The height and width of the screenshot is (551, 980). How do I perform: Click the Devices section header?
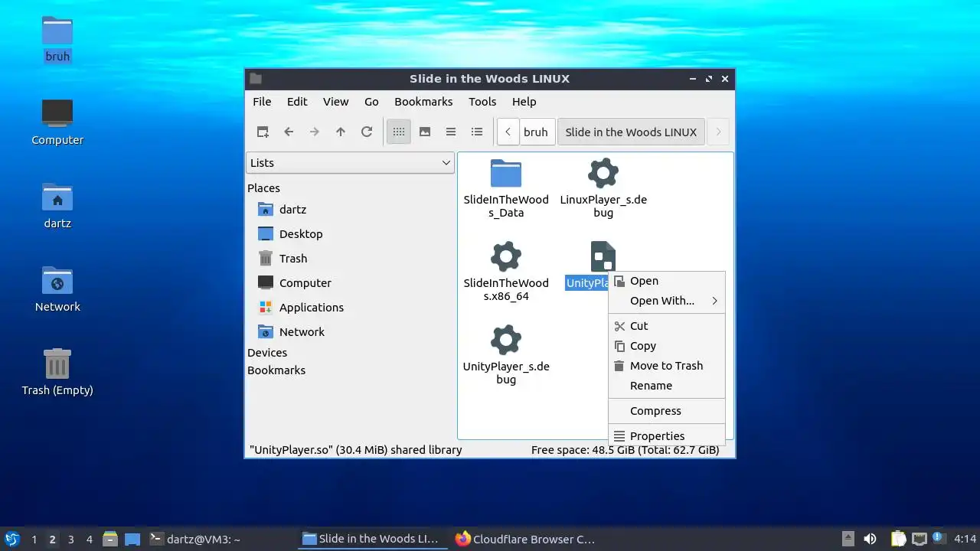tap(267, 352)
